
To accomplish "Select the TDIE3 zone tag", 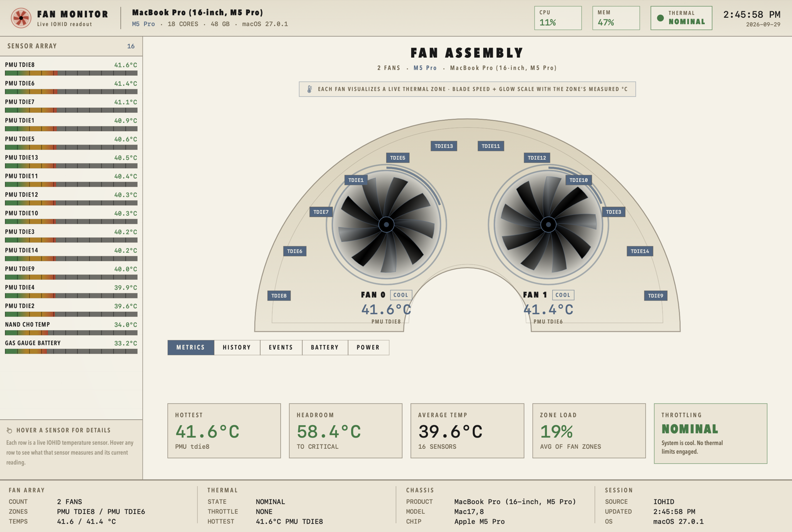I will 613,212.
